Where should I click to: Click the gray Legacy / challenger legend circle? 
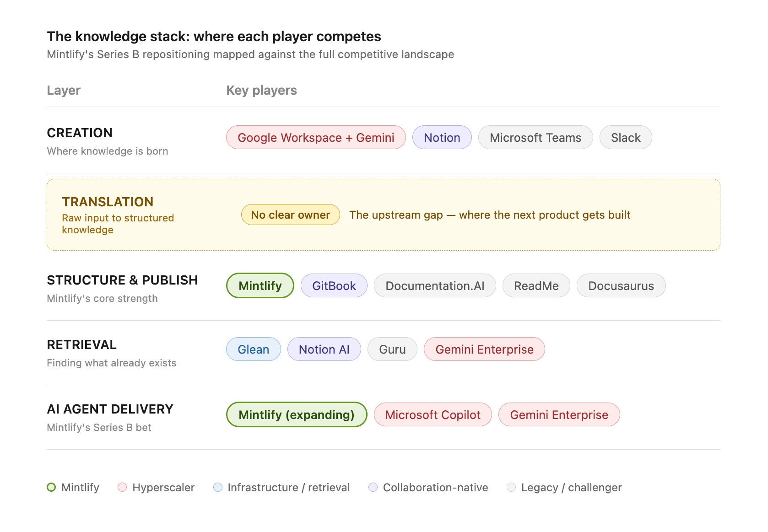[511, 487]
